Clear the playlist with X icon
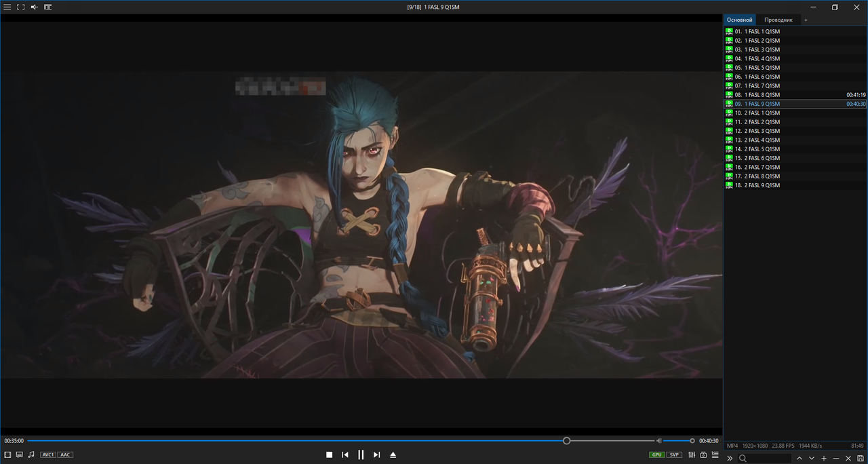868x464 pixels. point(848,459)
